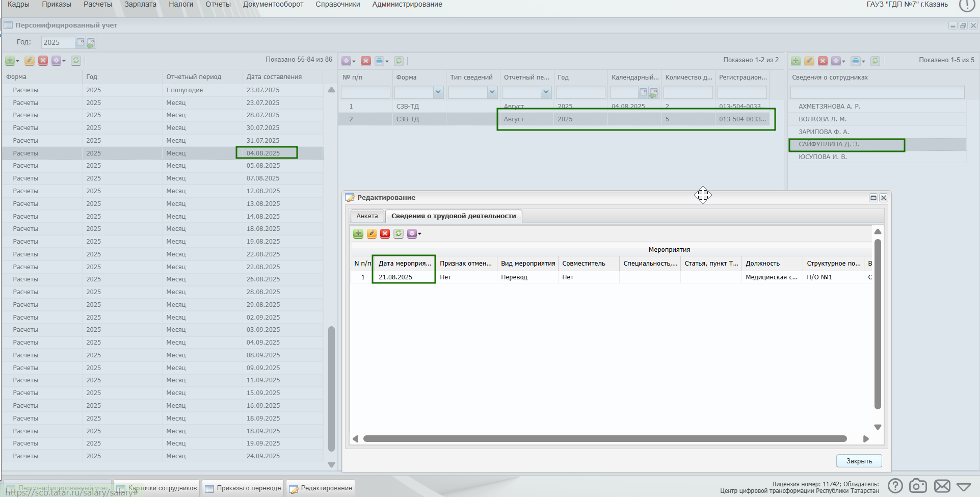Open print menu in middle panel toolbar
Image resolution: width=980 pixels, height=497 pixels.
[x=382, y=61]
